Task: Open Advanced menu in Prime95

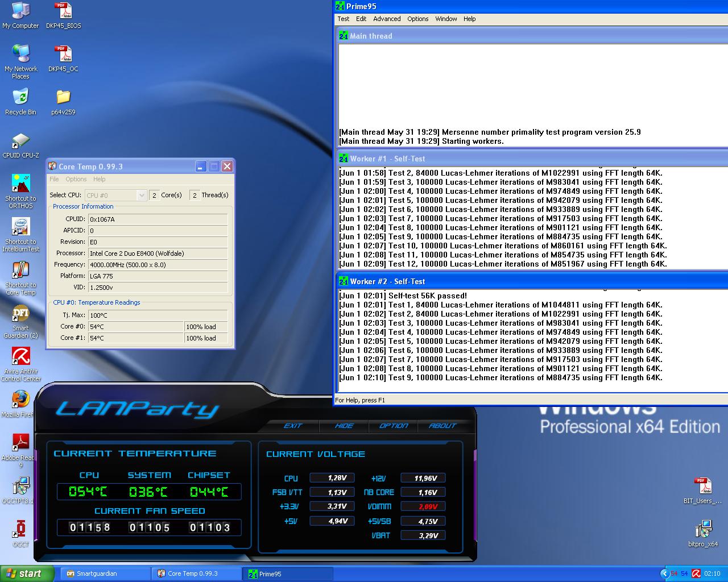Action: [x=387, y=19]
